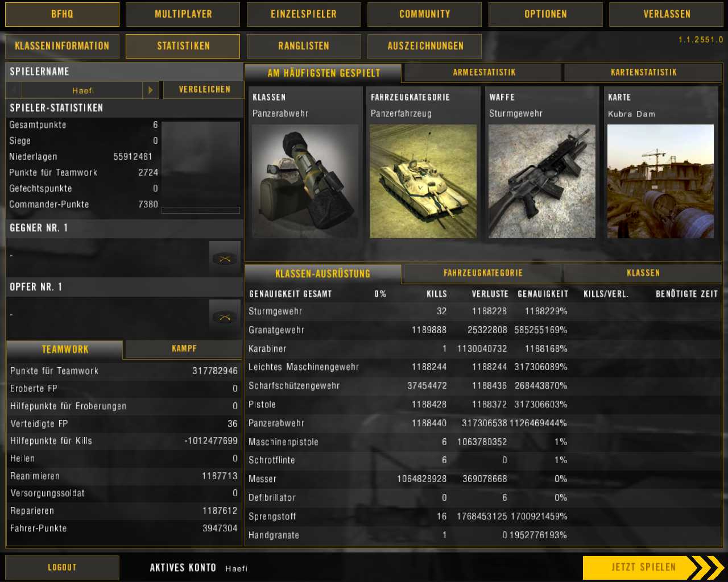Viewport: 728px width, 582px height.
Task: Show the Fahrzeugkategorie statistics table tab
Action: pyautogui.click(x=482, y=273)
